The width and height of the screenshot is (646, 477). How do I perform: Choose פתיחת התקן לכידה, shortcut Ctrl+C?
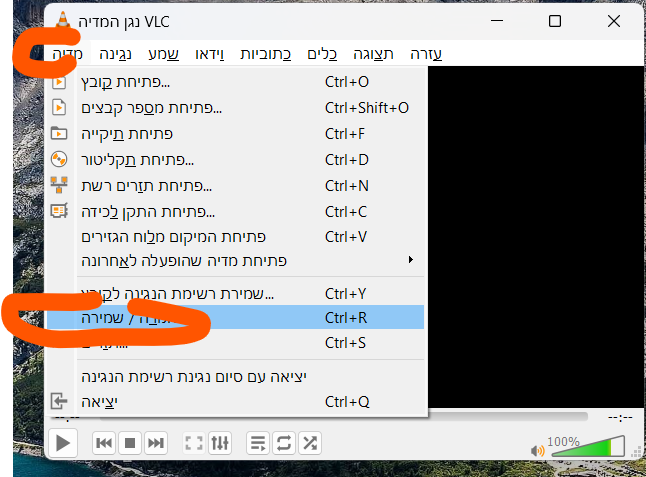click(236, 212)
